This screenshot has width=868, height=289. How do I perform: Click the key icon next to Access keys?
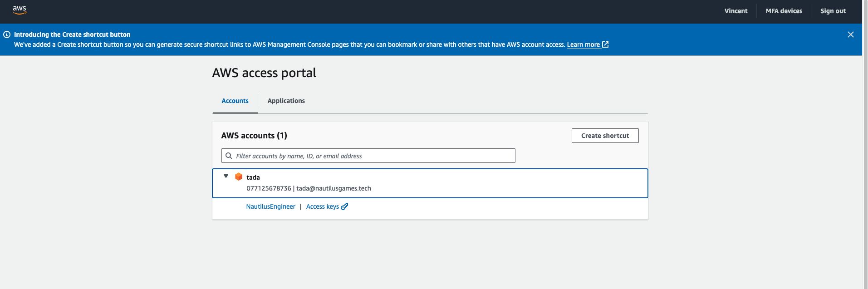coord(345,206)
